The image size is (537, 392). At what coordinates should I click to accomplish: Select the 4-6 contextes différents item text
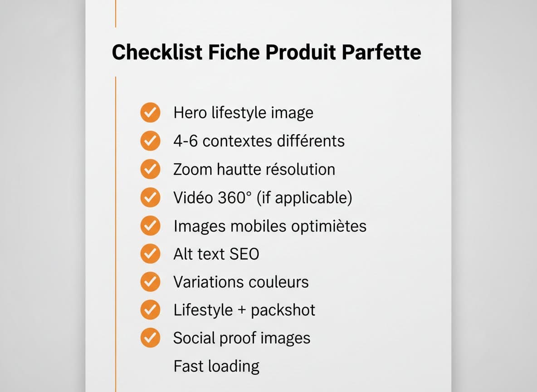pos(259,141)
